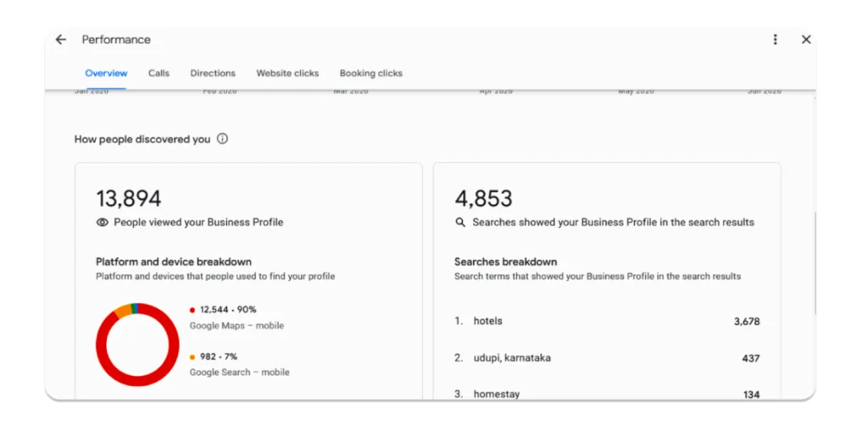The width and height of the screenshot is (868, 431).
Task: Click 'Searches showed your Business Profile' text
Action: [614, 223]
